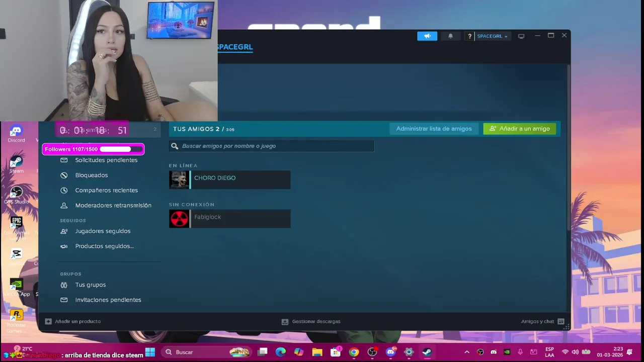Click the person icon beside Moderadores retransmisión
The width and height of the screenshot is (644, 362).
click(64, 205)
